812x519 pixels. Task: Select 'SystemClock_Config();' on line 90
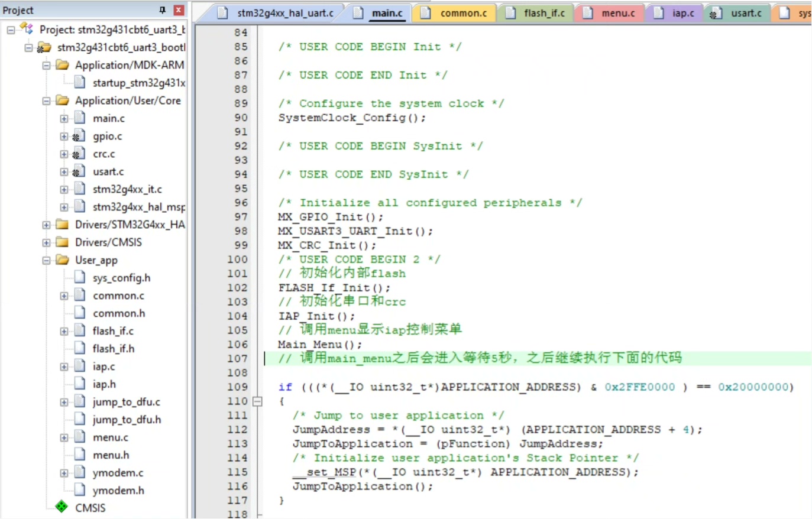tap(352, 118)
